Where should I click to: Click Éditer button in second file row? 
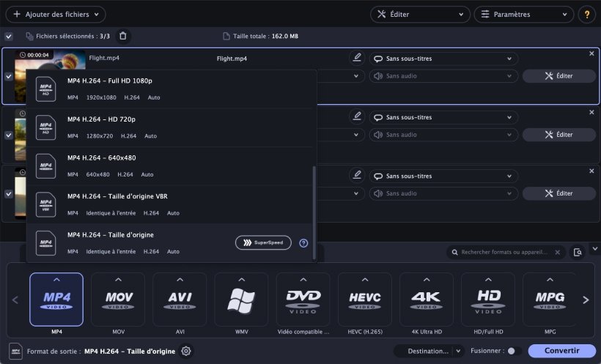559,135
